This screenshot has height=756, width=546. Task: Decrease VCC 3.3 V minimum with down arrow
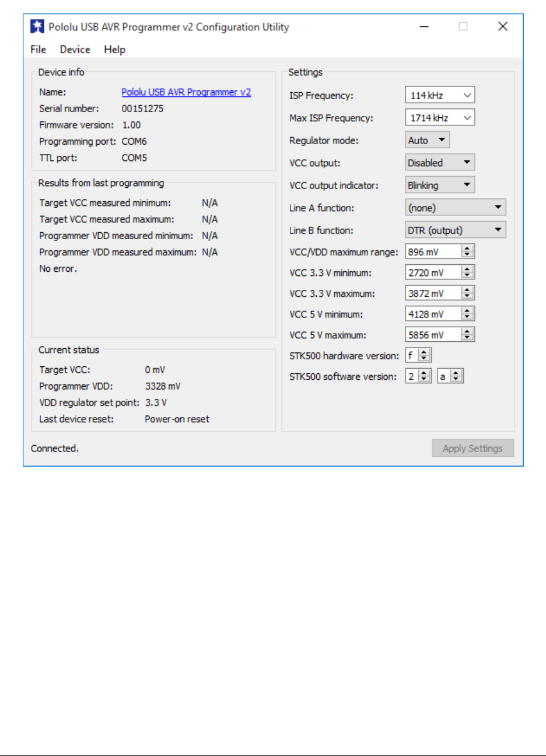(467, 276)
